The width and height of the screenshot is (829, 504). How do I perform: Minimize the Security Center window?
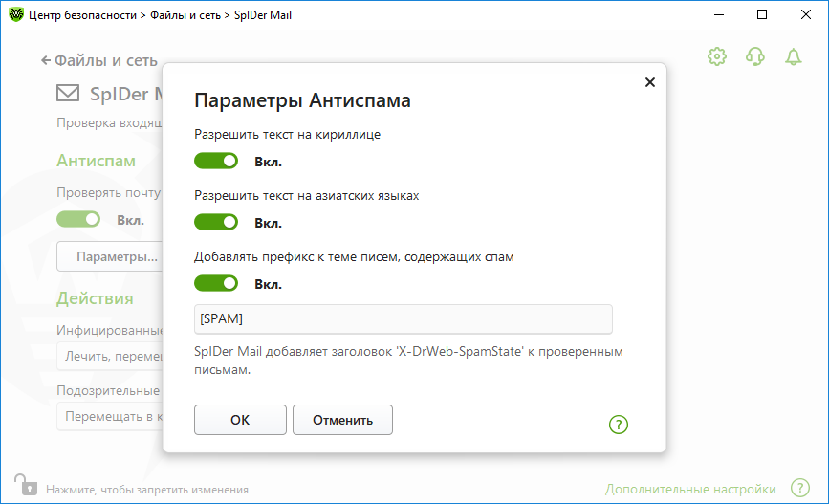pos(718,14)
